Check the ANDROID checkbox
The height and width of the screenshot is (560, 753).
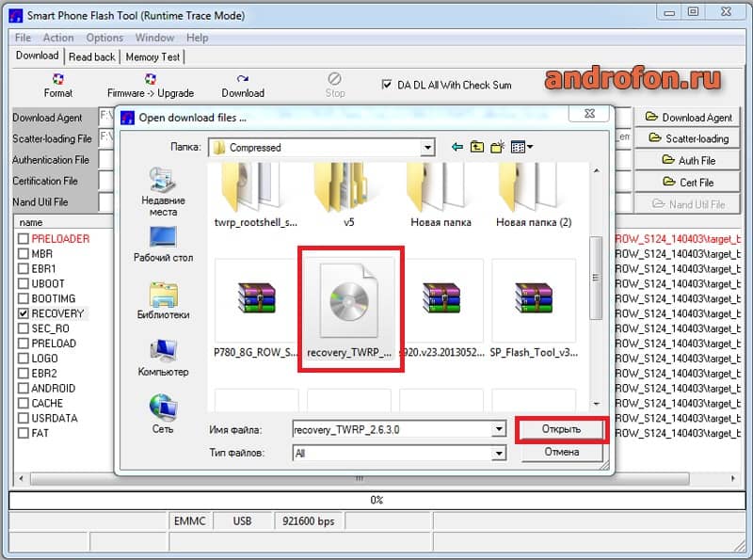click(x=23, y=388)
